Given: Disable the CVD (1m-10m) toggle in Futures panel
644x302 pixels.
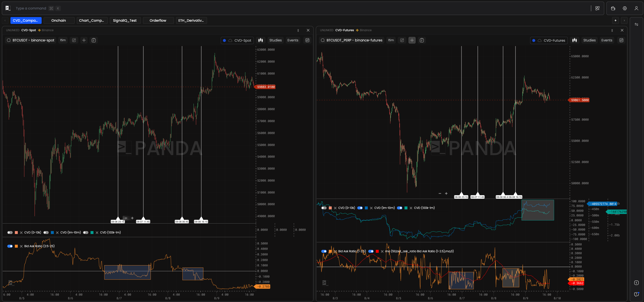Looking at the screenshot, I should click(x=360, y=208).
